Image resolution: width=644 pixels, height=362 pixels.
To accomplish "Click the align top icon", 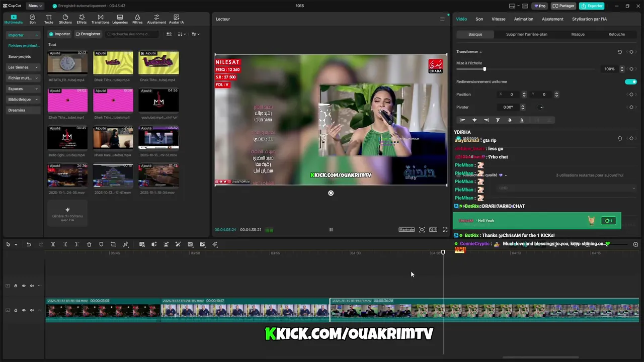I will click(x=498, y=120).
